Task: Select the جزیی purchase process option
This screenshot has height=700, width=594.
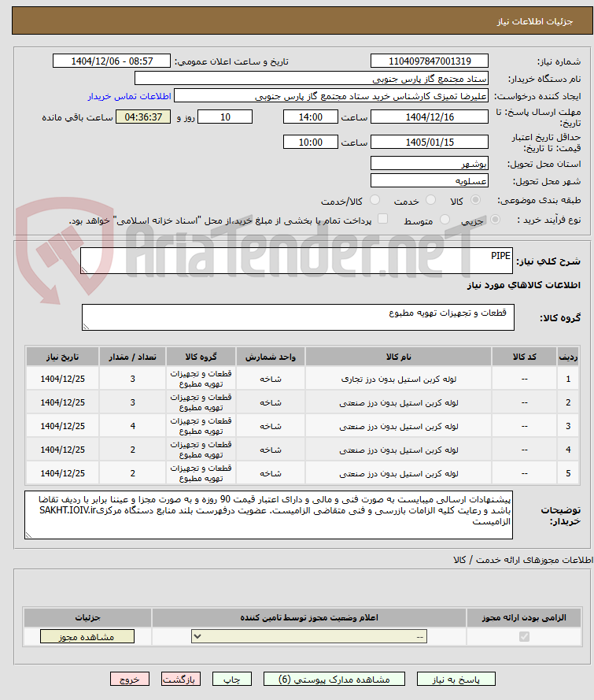Action: pos(495,220)
